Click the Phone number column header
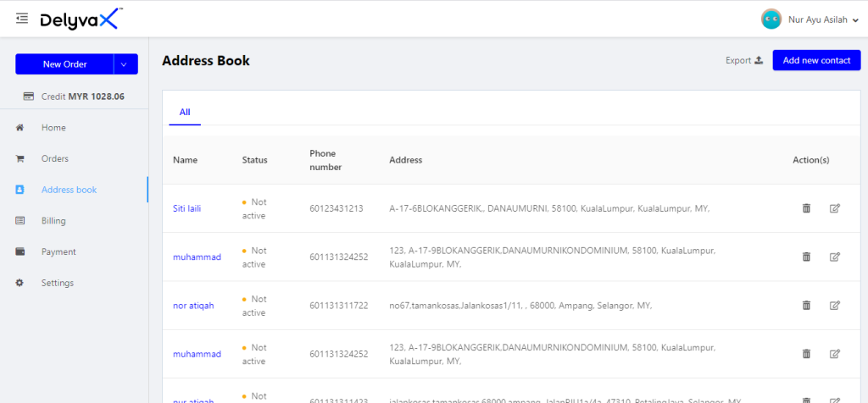 click(326, 160)
